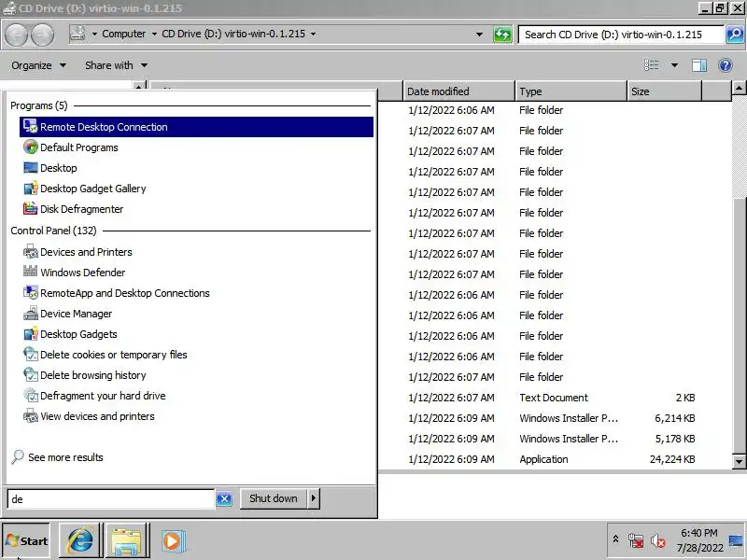Image resolution: width=747 pixels, height=560 pixels.
Task: Expand the view options dropdown arrow
Action: point(674,65)
